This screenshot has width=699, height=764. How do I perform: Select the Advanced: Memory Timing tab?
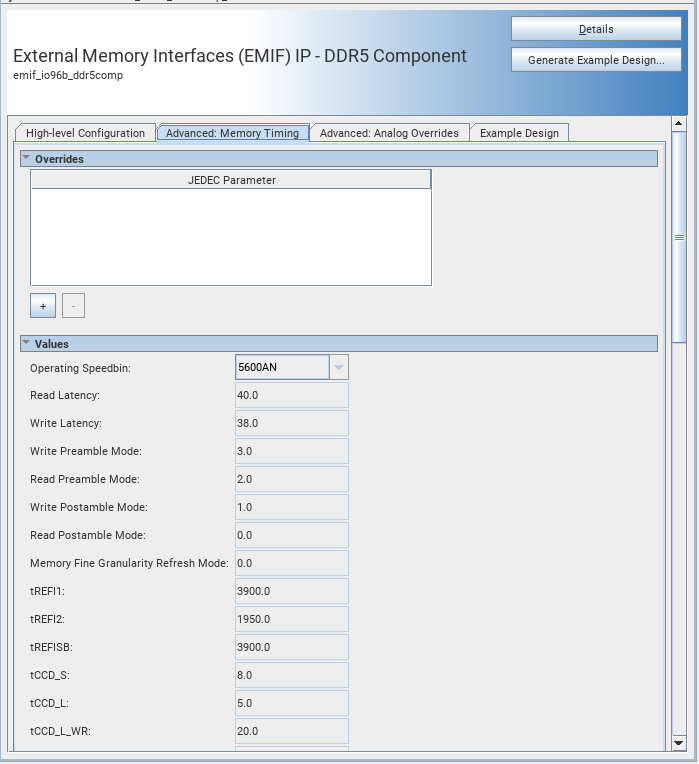pyautogui.click(x=232, y=133)
